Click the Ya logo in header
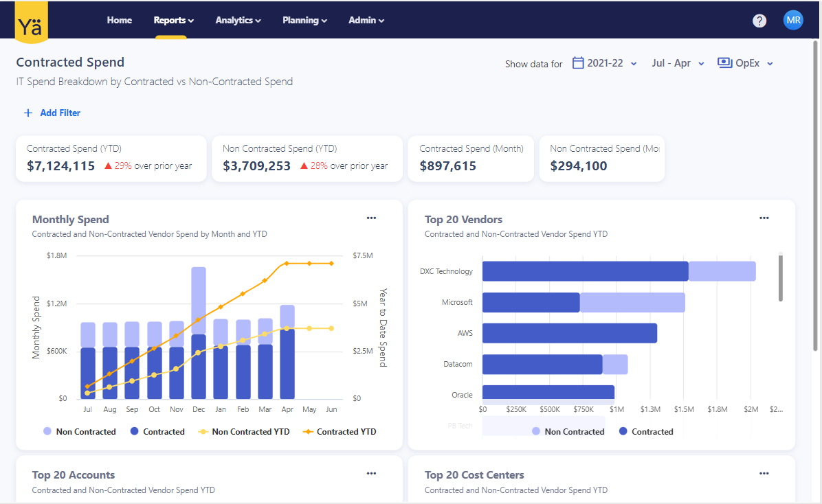822x504 pixels. 30,22
